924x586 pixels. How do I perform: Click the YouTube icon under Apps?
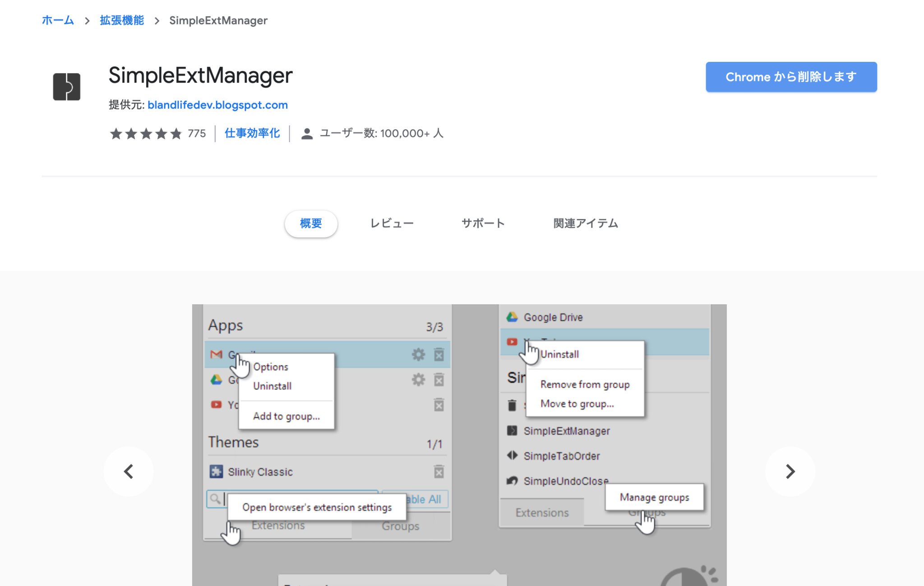[x=217, y=405]
